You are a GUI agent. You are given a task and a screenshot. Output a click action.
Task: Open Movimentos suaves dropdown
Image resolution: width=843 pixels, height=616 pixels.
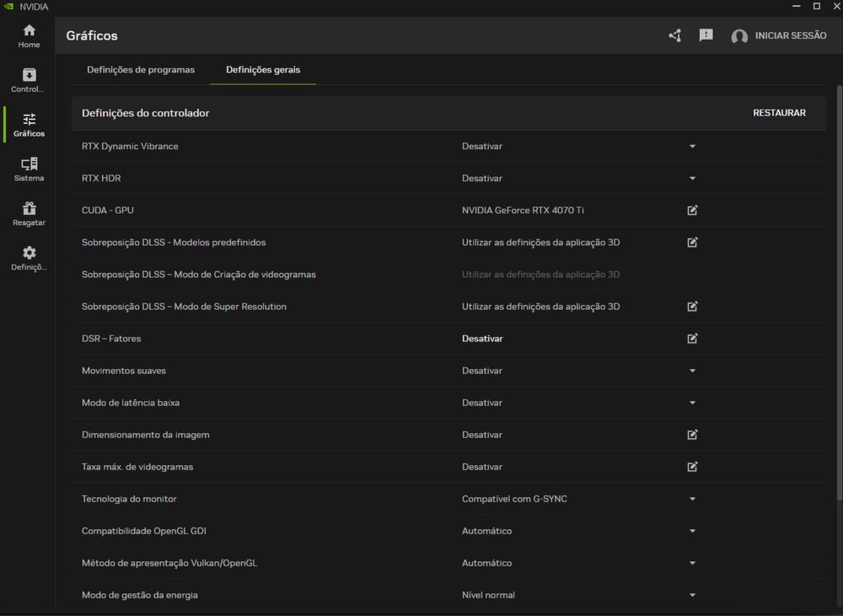click(692, 371)
